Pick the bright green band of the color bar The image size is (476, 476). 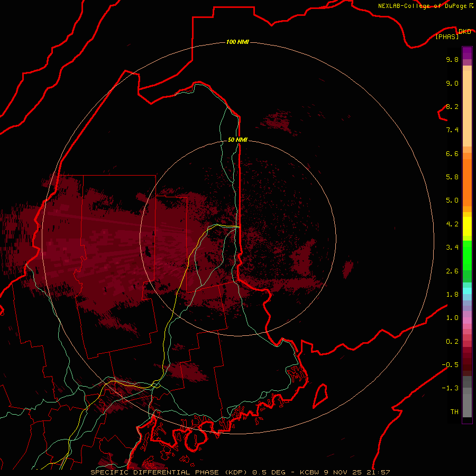pos(467,255)
